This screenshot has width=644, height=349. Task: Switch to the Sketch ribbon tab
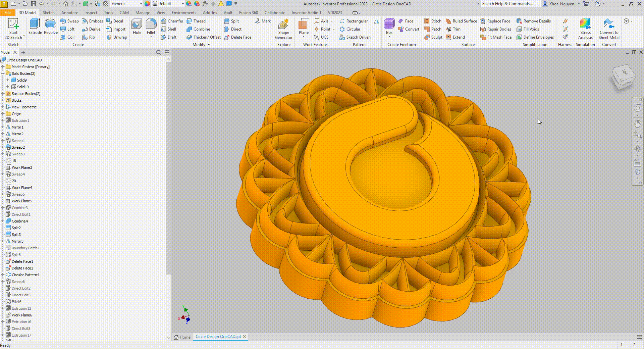pos(49,13)
